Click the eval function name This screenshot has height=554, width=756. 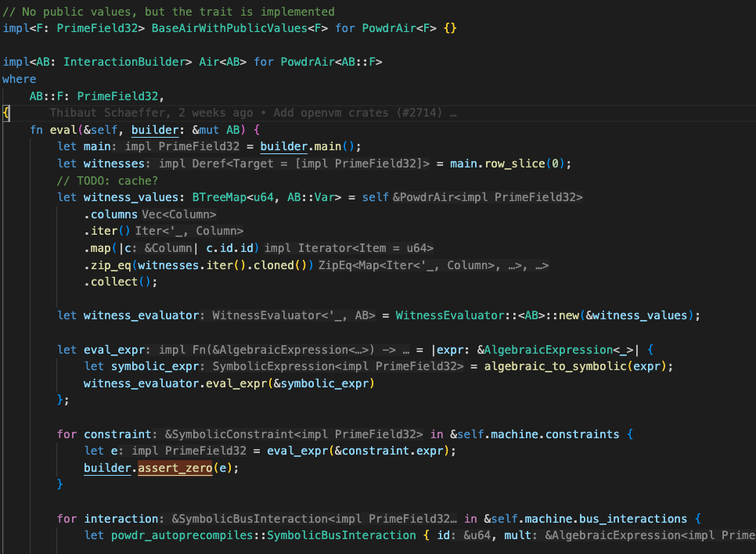click(x=63, y=130)
